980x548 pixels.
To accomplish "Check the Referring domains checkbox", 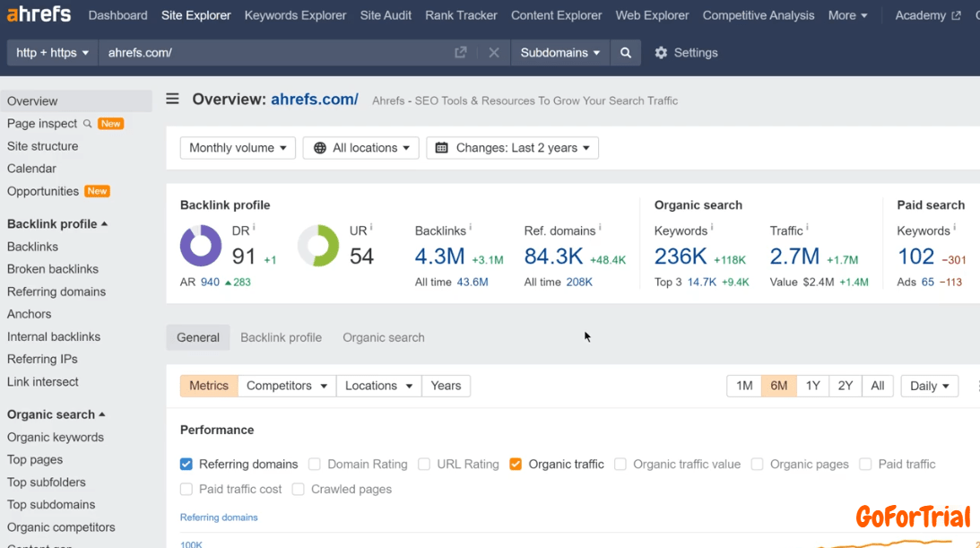I will [186, 464].
